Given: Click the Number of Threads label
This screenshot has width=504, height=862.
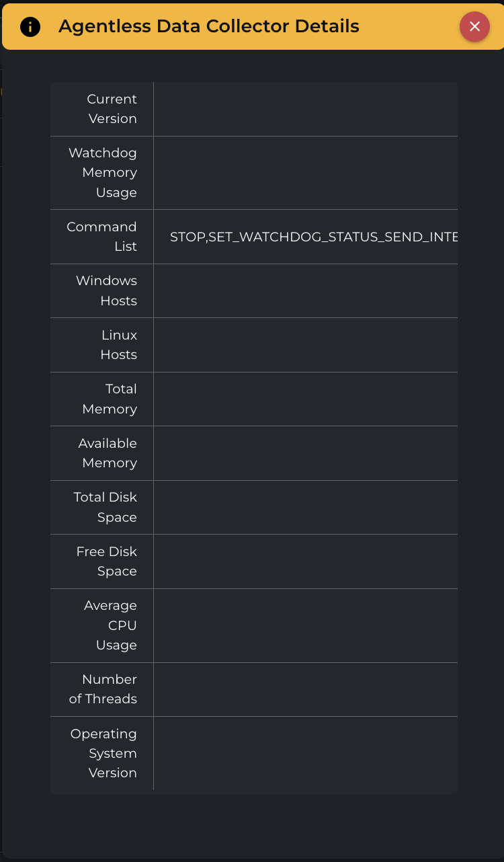Looking at the screenshot, I should coord(103,689).
